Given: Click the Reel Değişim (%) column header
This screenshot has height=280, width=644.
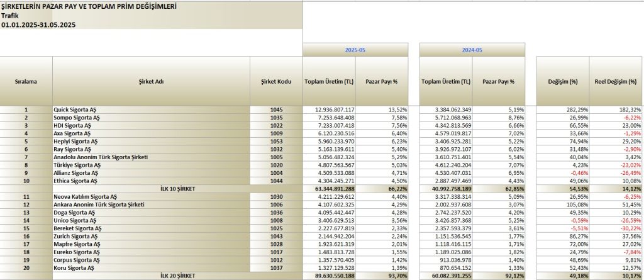Looking at the screenshot, I should point(616,81).
